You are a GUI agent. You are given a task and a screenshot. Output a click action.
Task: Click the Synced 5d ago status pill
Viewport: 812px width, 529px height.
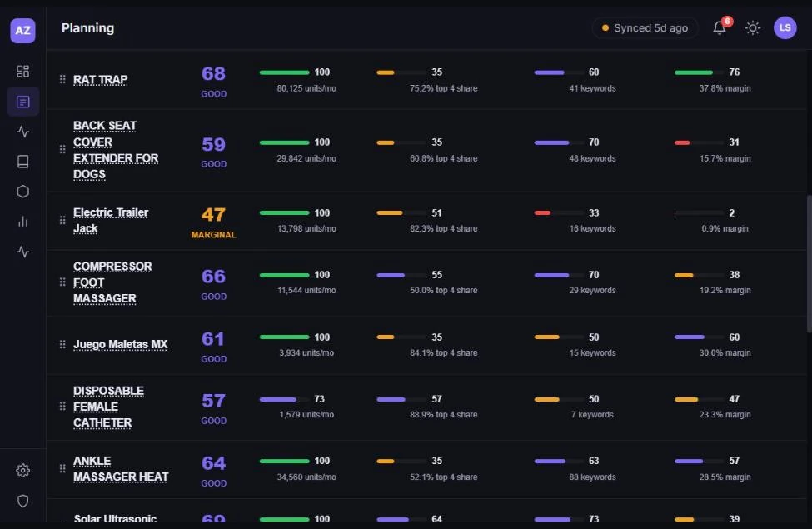pyautogui.click(x=645, y=28)
